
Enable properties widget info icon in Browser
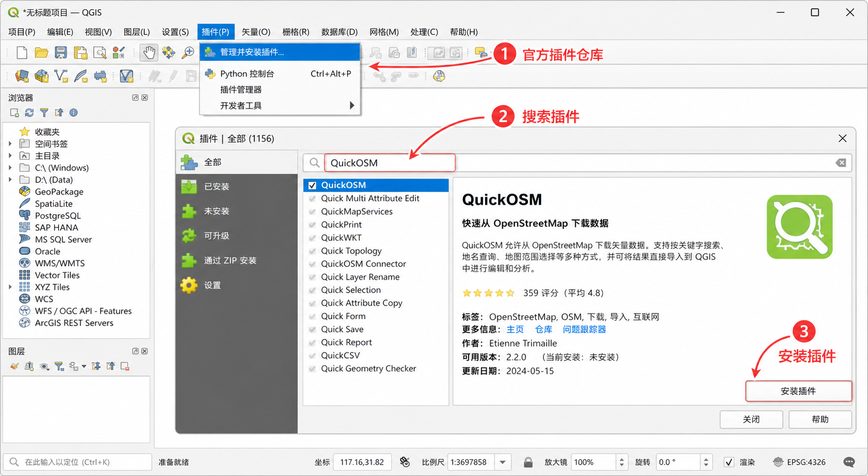(x=74, y=113)
